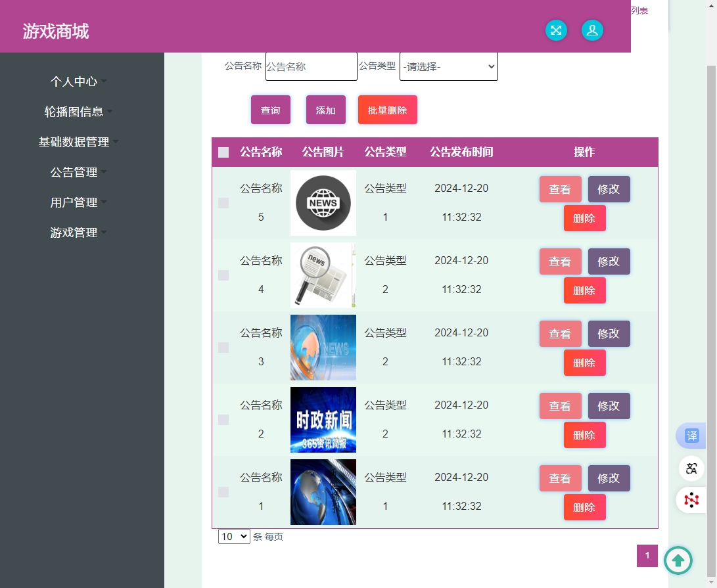Click the green back-to-top arrow
717x588 pixels.
tap(678, 560)
